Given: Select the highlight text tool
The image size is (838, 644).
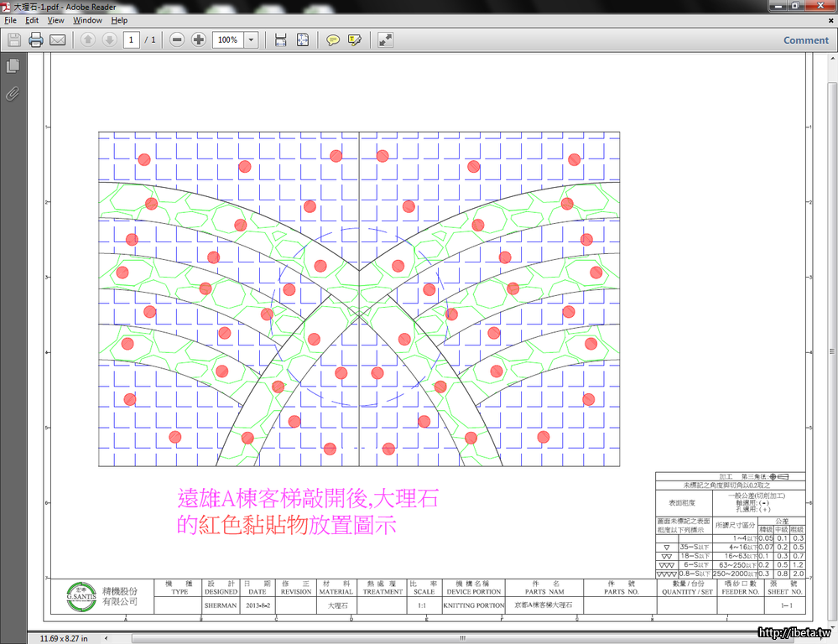Looking at the screenshot, I should [x=355, y=39].
